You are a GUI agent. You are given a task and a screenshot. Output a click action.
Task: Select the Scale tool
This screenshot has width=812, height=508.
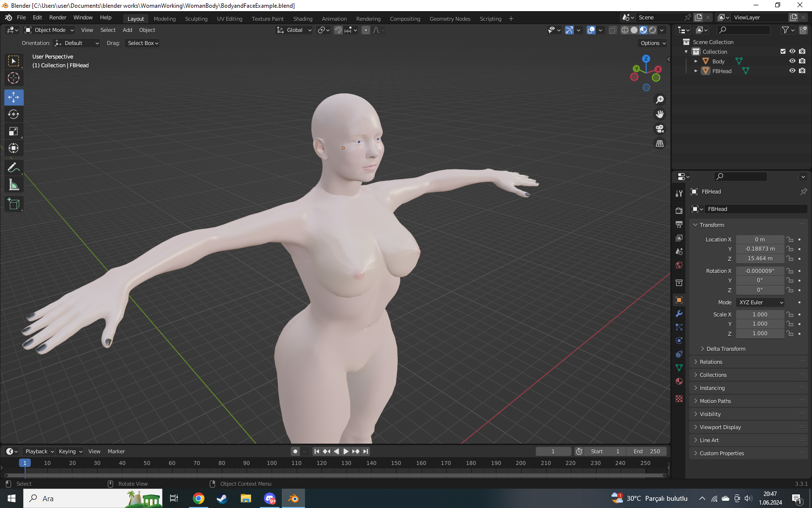[14, 131]
